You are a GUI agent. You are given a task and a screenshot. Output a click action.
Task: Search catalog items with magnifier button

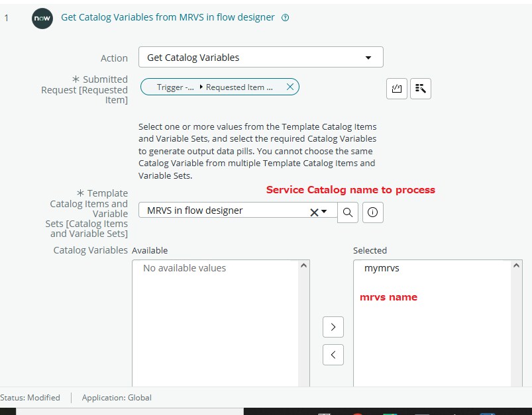[348, 212]
